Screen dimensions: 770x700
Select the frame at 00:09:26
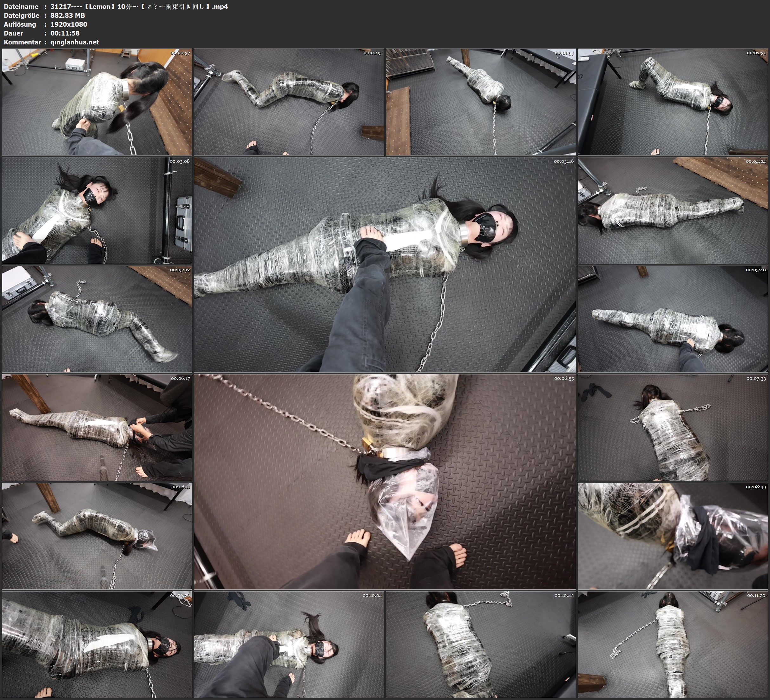point(97,644)
